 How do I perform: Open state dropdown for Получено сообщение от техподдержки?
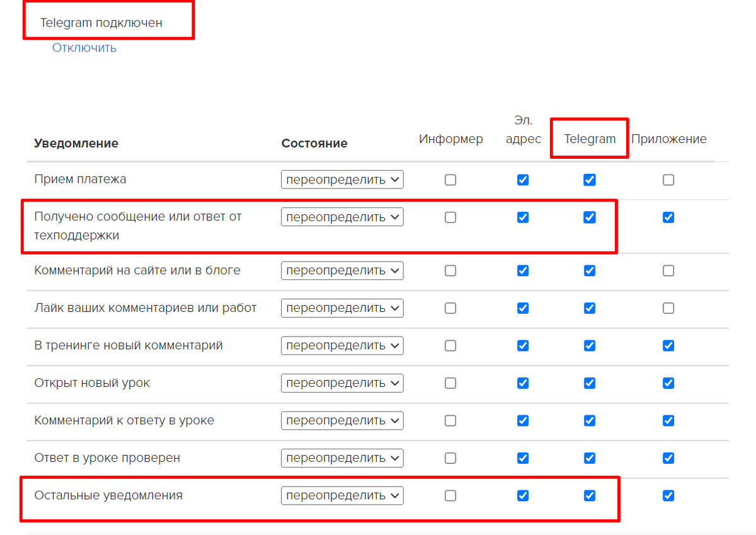click(x=343, y=217)
